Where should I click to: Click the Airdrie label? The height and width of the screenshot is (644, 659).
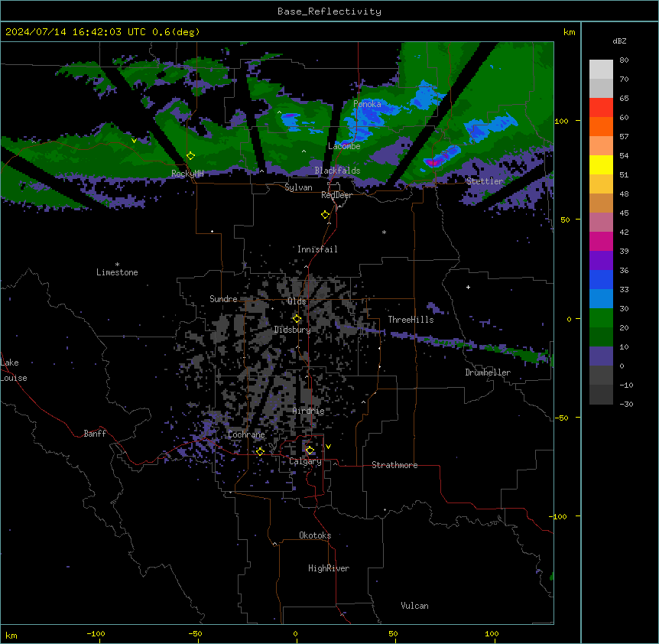pyautogui.click(x=308, y=411)
